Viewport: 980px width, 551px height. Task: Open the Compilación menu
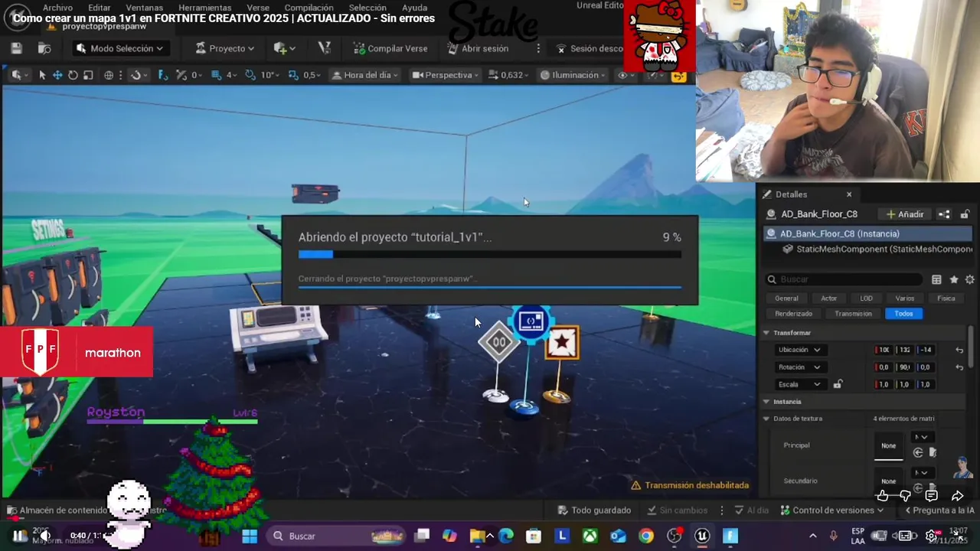[309, 8]
